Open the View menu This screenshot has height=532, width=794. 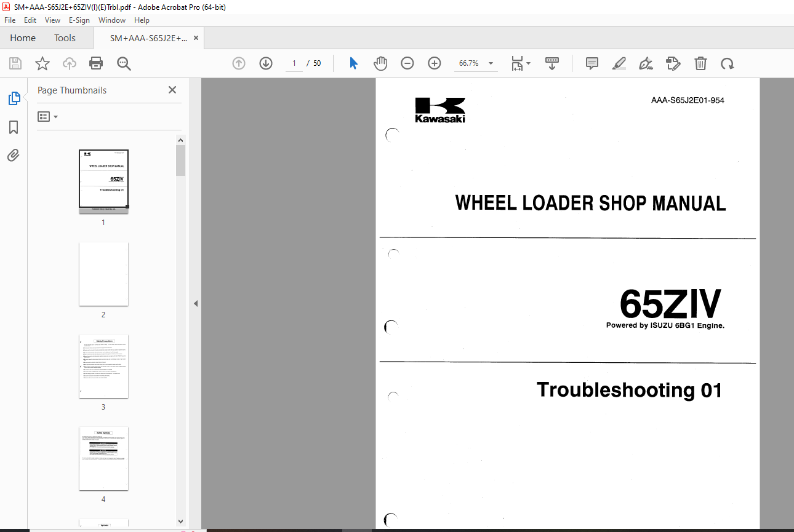53,20
